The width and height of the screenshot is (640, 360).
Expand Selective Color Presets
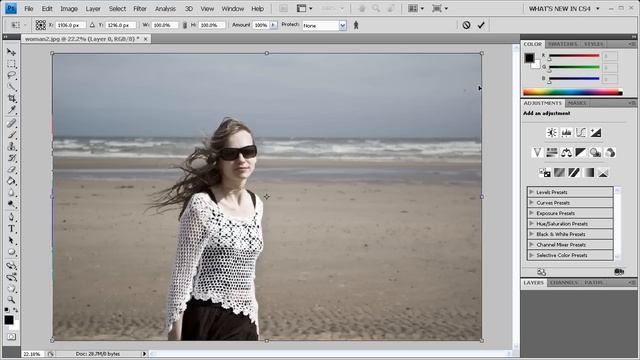[x=531, y=255]
